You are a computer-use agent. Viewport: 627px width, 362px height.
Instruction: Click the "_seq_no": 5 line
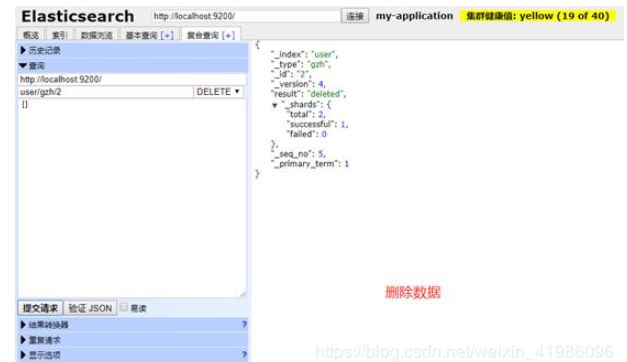click(299, 154)
